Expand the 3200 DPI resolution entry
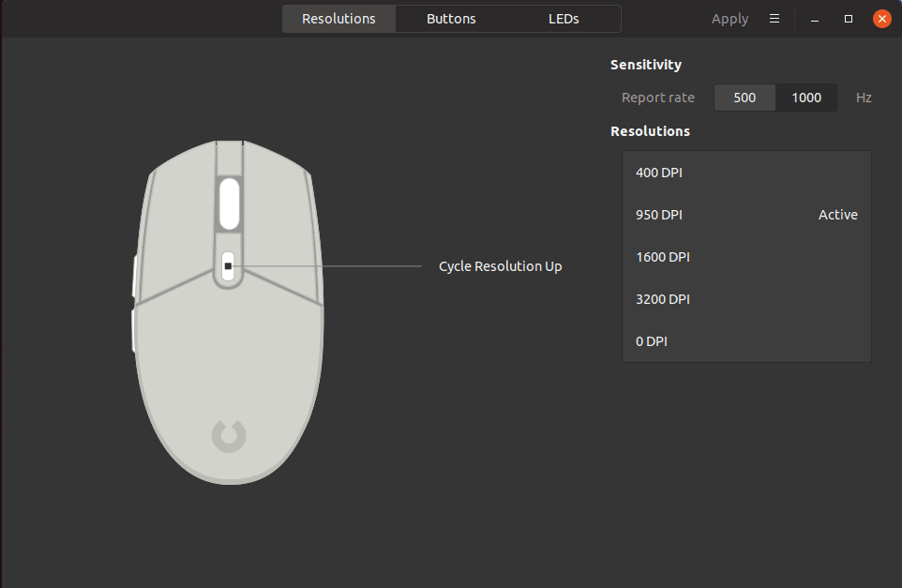Screen dimensions: 902x588 tap(663, 298)
